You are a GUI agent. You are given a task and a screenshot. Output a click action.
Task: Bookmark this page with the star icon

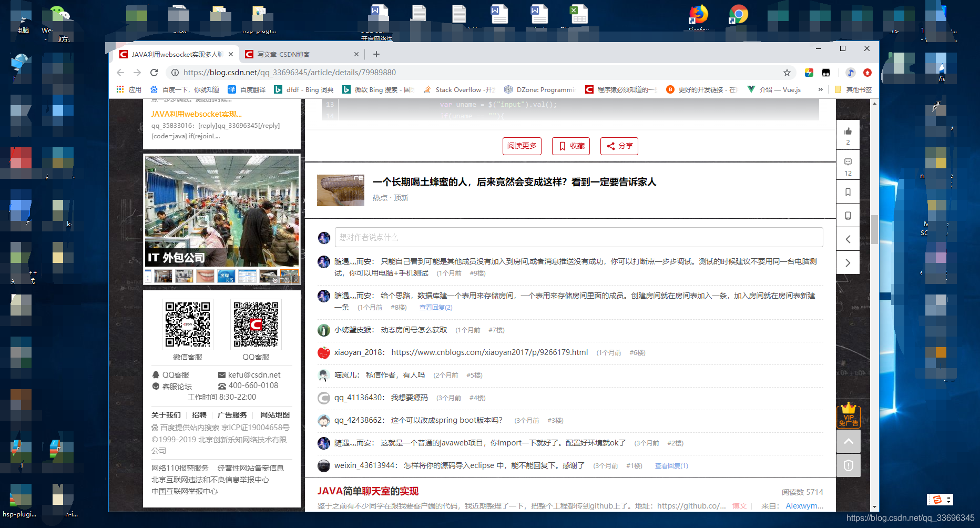click(x=787, y=73)
